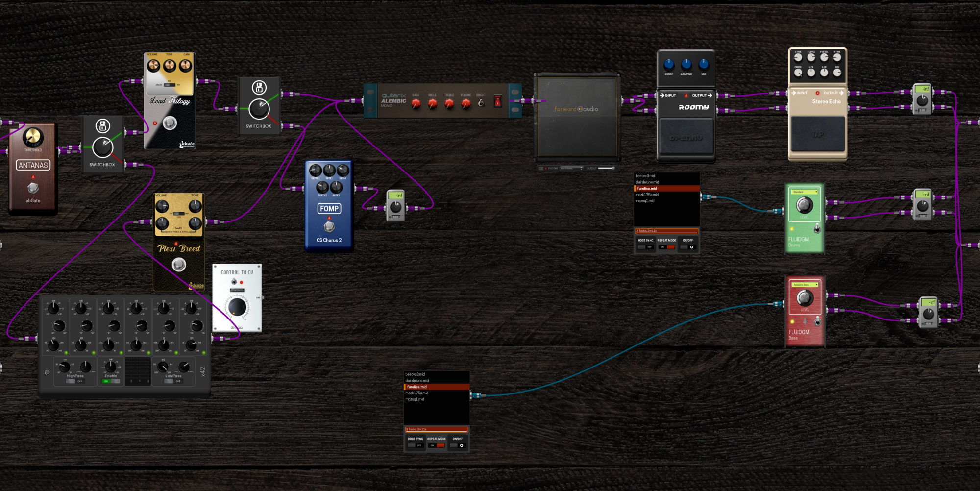
Task: Open the FluidGM Drums Standard preset dropdown
Action: coord(805,192)
